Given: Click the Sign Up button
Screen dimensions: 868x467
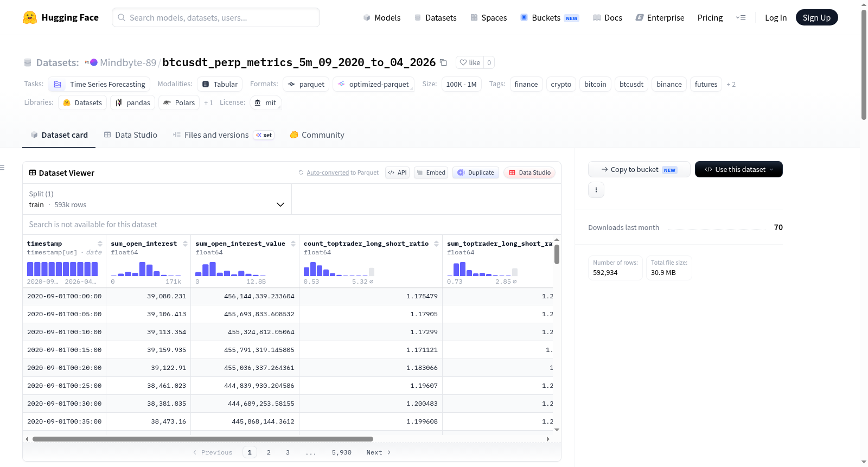Looking at the screenshot, I should click(x=817, y=17).
